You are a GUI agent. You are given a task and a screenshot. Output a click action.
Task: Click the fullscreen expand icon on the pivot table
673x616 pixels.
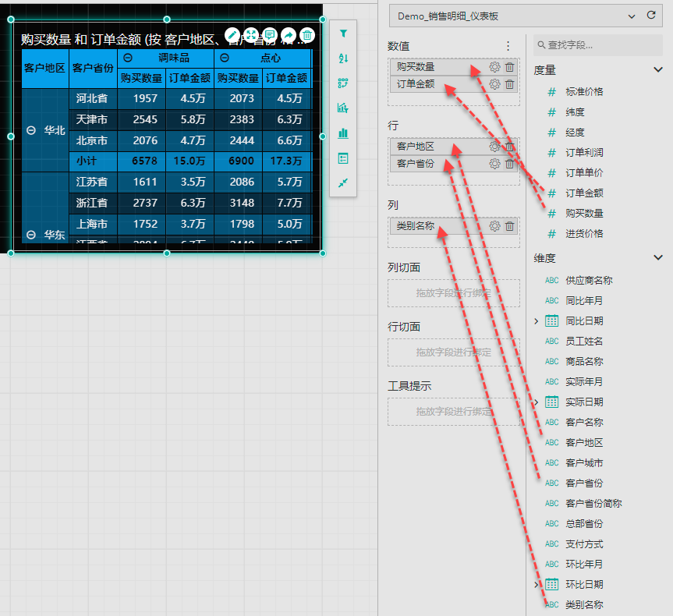(x=250, y=35)
